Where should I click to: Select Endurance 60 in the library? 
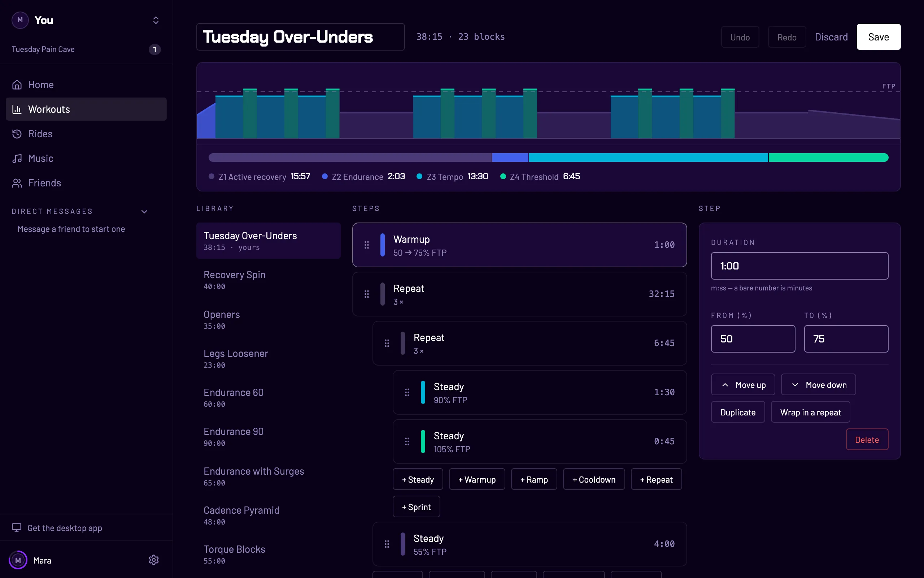(x=269, y=398)
